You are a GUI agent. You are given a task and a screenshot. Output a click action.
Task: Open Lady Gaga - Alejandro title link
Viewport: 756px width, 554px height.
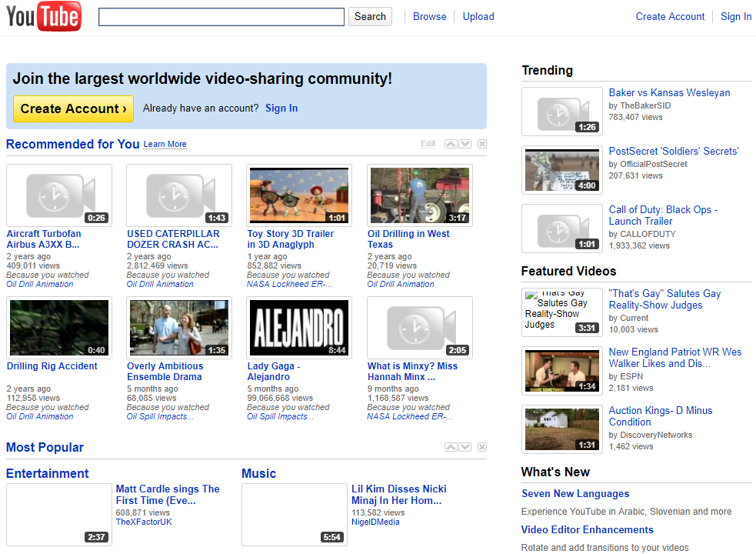[x=273, y=371]
